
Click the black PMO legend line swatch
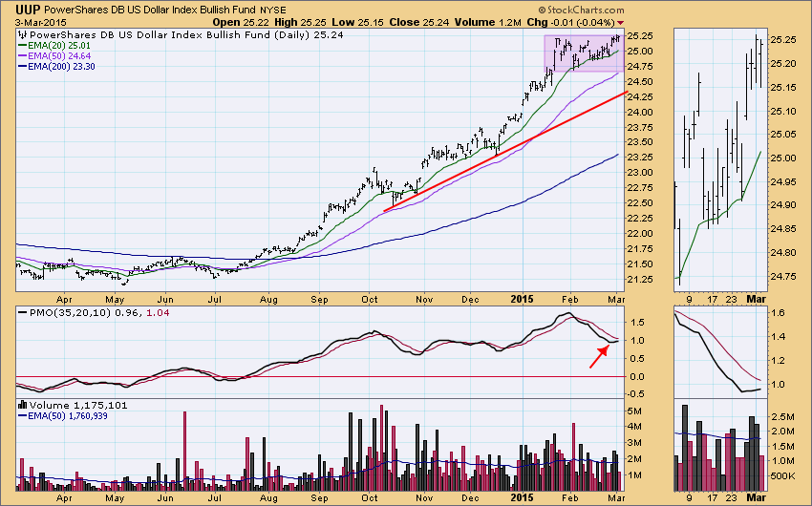tap(23, 312)
